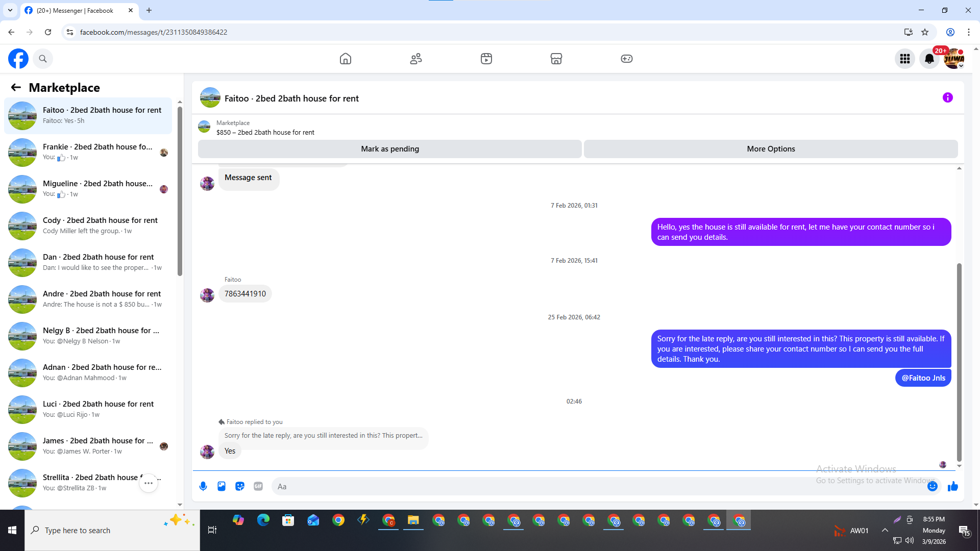Image resolution: width=980 pixels, height=551 pixels.
Task: Click the More Options button
Action: 771,149
